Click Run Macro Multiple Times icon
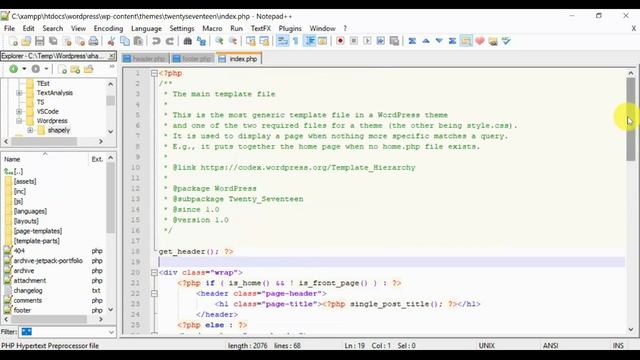This screenshot has width=640, height=360. 380,41
